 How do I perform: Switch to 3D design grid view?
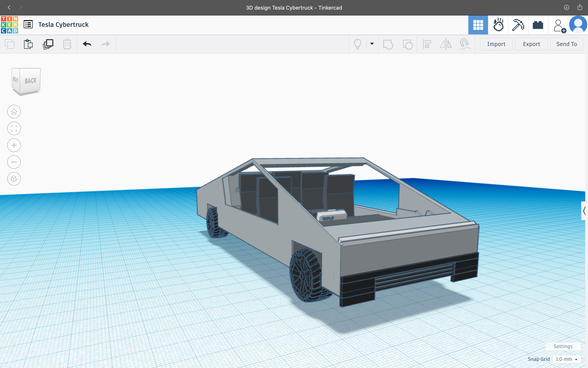click(x=478, y=25)
